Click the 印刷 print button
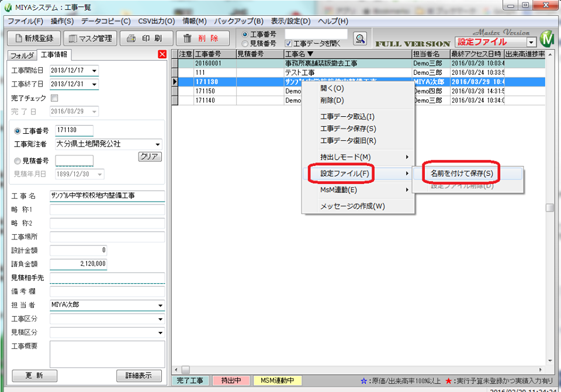The image size is (561, 392). pyautogui.click(x=146, y=39)
